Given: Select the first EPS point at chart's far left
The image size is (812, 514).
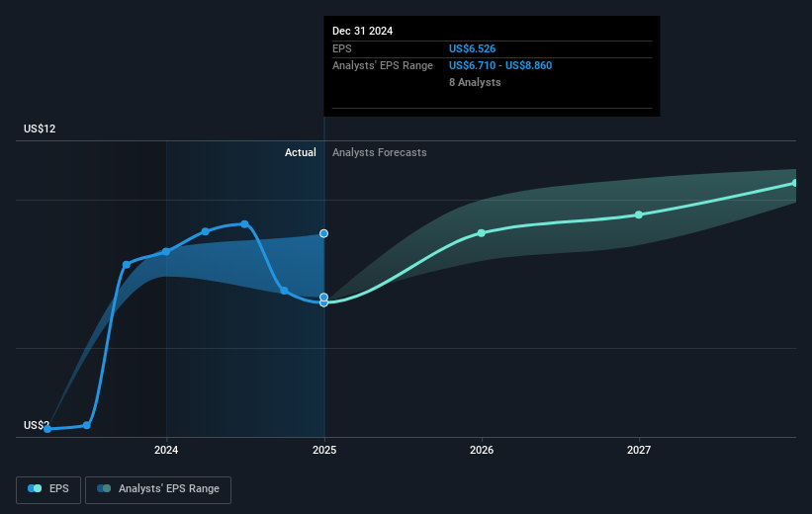Looking at the screenshot, I should pyautogui.click(x=47, y=429).
